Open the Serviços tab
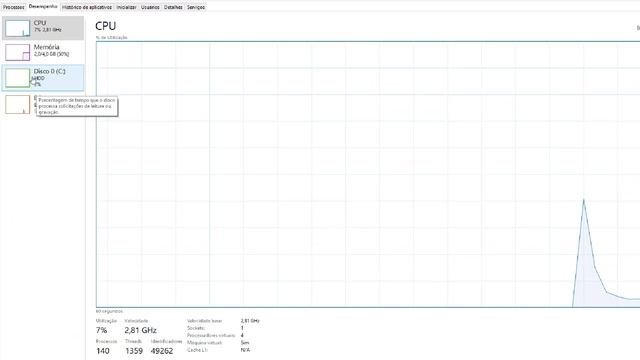Viewport: 640px width, 360px height. (196, 7)
